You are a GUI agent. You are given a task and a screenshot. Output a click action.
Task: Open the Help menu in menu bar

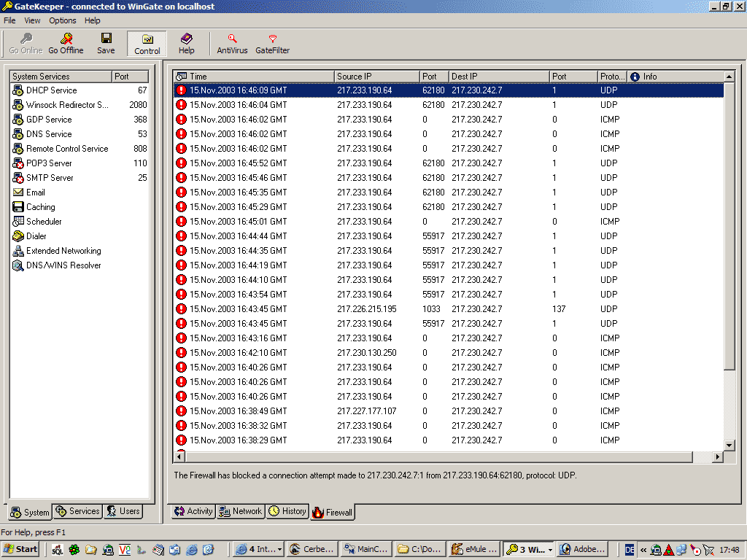[93, 20]
